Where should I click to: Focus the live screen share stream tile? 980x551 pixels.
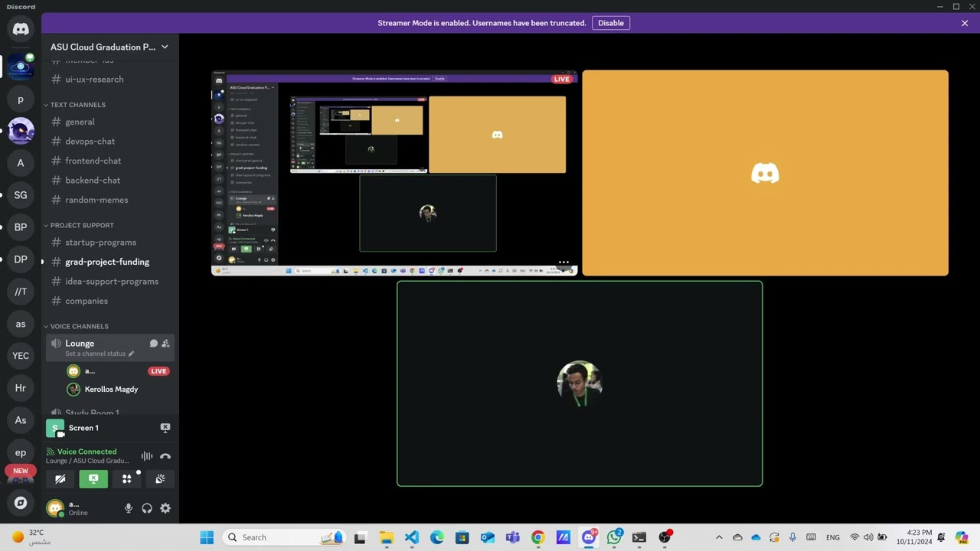394,173
